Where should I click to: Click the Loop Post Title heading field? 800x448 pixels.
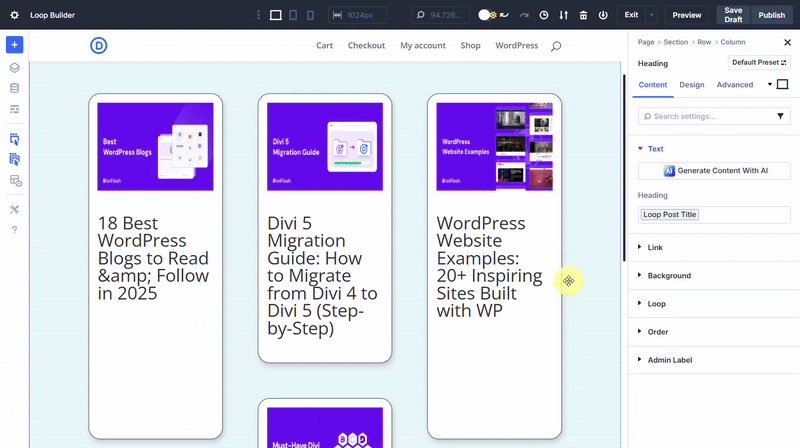point(714,215)
